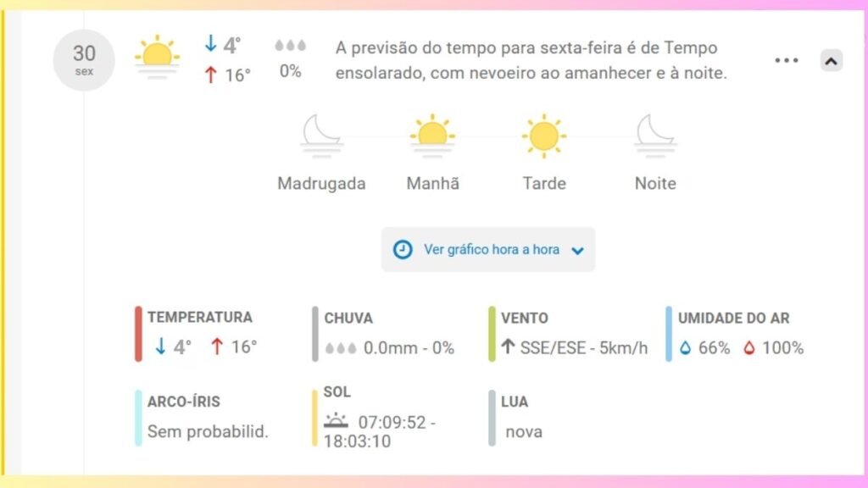Select the Noite moon-and-fog icon
868x488 pixels.
coord(655,136)
